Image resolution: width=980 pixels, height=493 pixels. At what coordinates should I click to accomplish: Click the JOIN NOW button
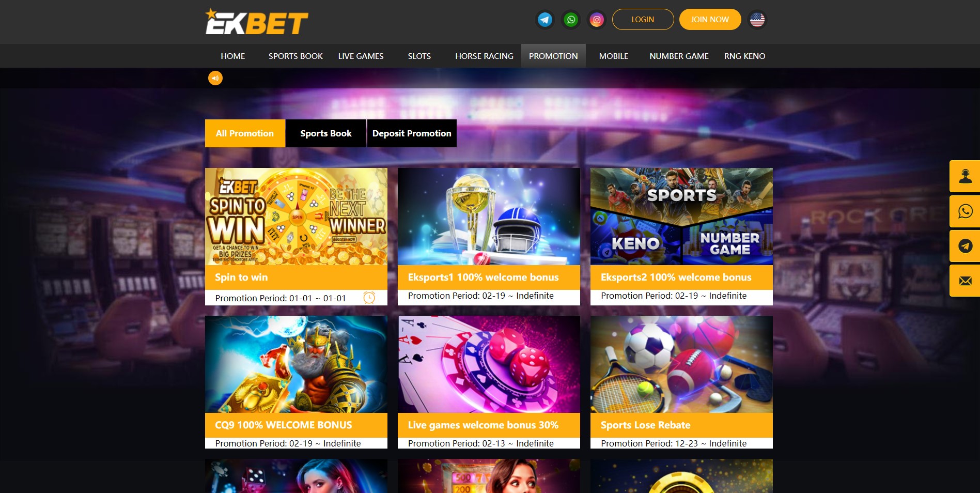[x=710, y=20]
